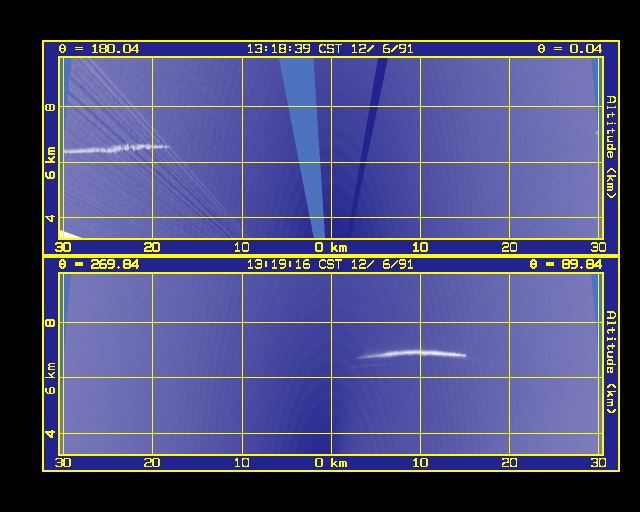Click the 8 altitude tick in 13:19:16 panel
This screenshot has width=640, height=512.
tap(50, 323)
